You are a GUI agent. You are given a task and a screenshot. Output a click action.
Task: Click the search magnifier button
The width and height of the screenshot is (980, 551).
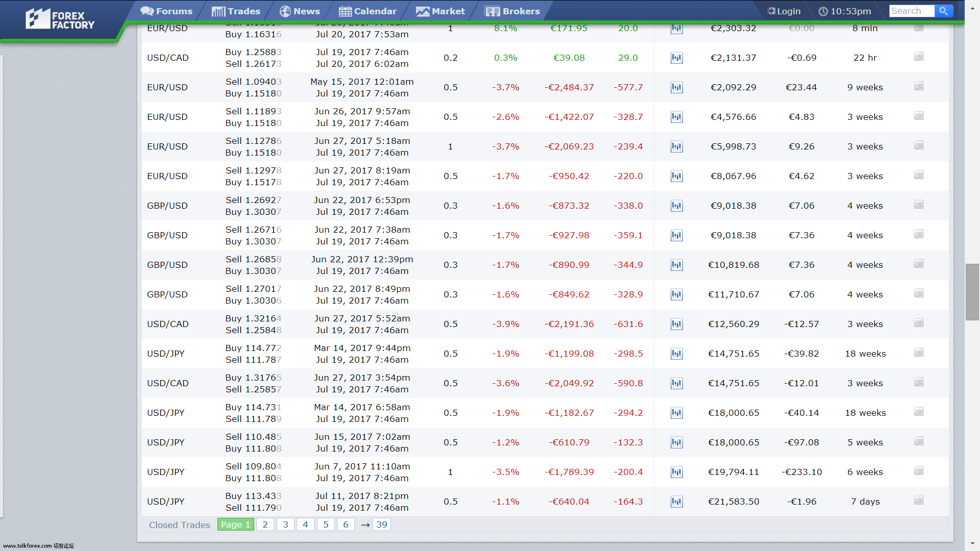click(943, 11)
